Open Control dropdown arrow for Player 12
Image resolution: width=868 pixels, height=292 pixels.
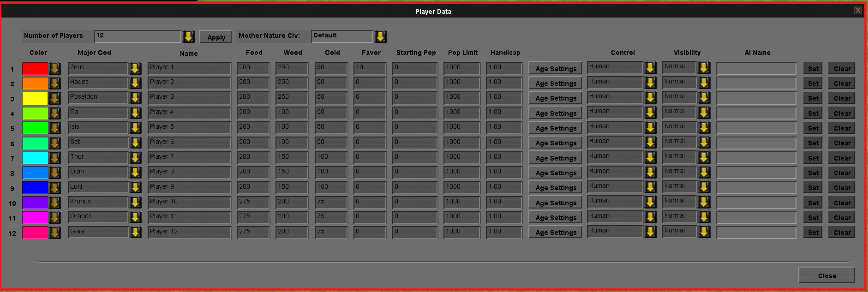[x=651, y=232]
